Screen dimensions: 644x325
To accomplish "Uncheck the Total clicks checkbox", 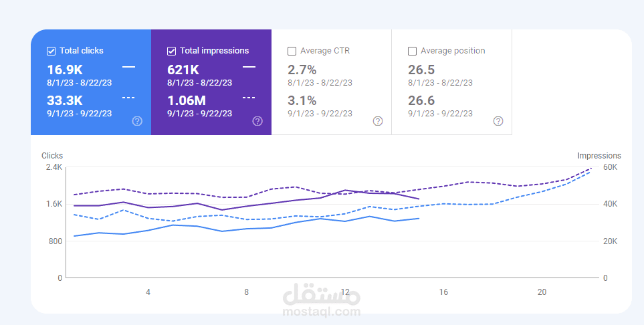I will tap(51, 51).
